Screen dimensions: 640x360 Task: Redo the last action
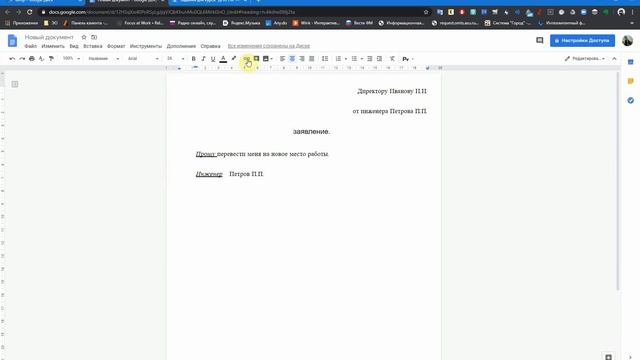(x=22, y=59)
